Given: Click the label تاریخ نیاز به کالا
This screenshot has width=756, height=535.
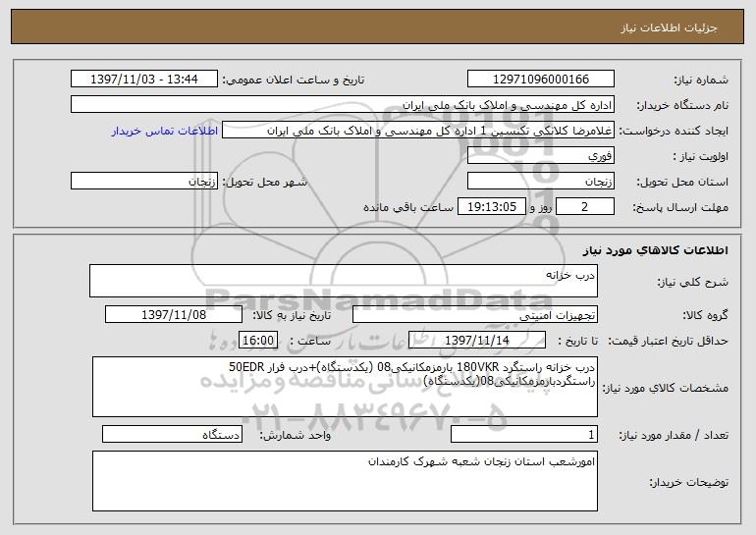Looking at the screenshot, I should point(292,316).
